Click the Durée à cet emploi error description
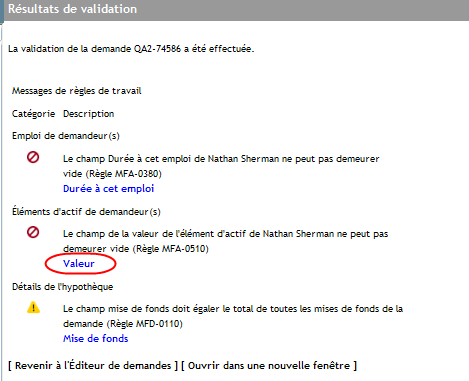Screen dimensions: 469x381 tap(221, 166)
